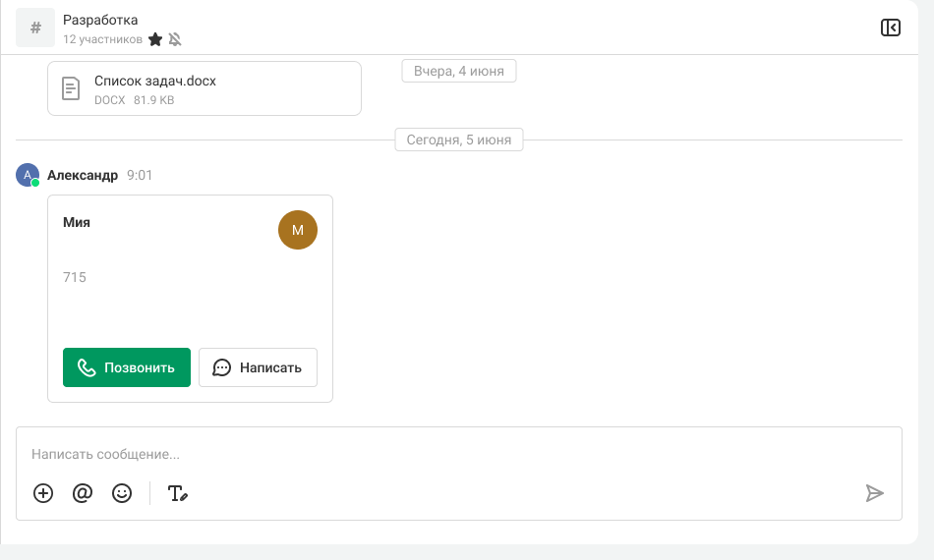934x560 pixels.
Task: Open text formatting options icon
Action: [x=177, y=493]
